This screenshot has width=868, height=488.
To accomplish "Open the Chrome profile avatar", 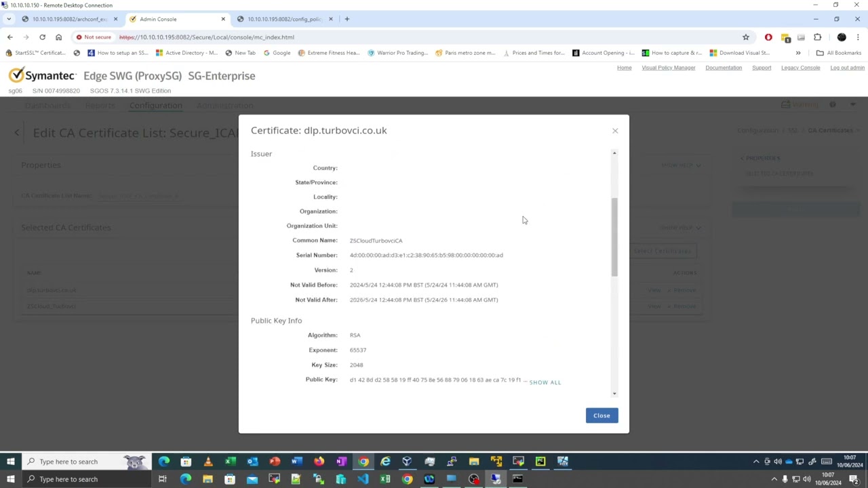I will (x=842, y=37).
